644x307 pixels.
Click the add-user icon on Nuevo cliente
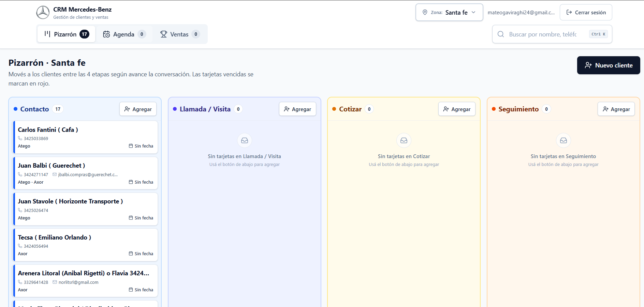pos(588,65)
